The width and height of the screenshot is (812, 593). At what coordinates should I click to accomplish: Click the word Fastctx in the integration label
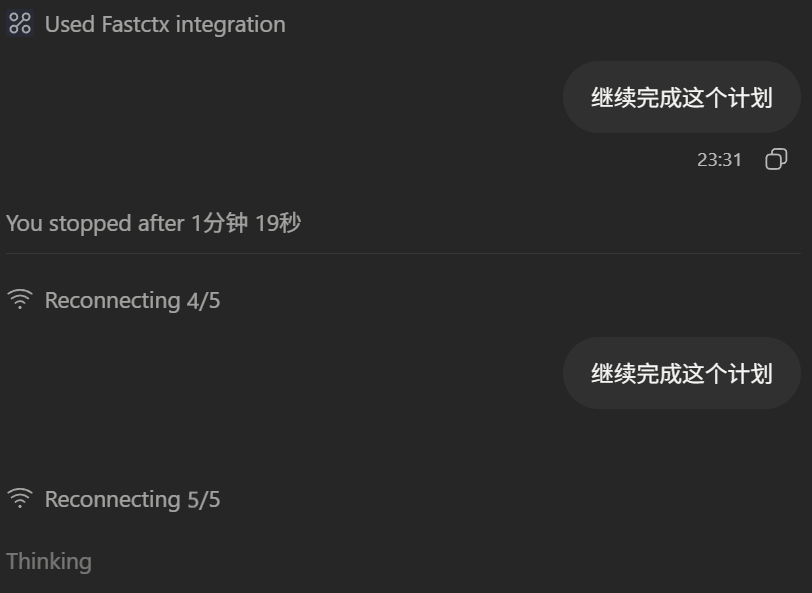(x=136, y=24)
